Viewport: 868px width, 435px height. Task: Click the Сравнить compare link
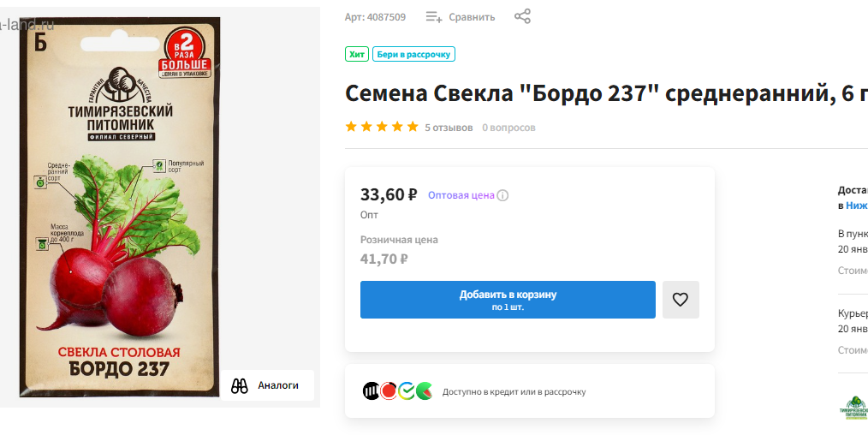point(472,16)
